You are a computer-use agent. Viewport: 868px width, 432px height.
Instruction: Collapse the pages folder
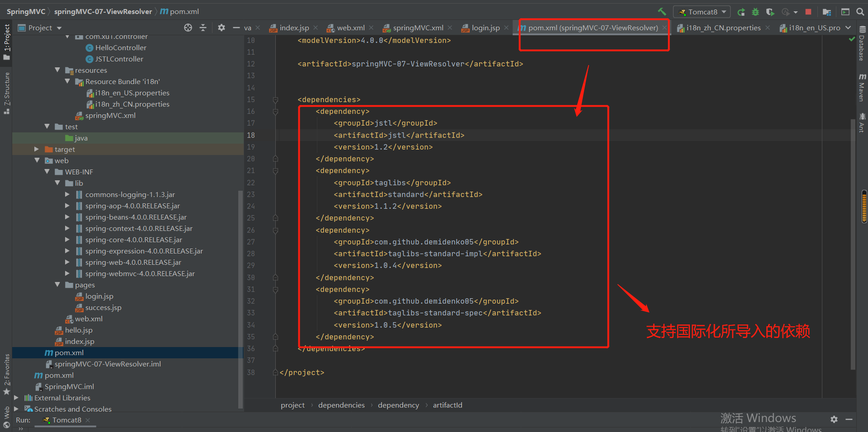(x=57, y=285)
